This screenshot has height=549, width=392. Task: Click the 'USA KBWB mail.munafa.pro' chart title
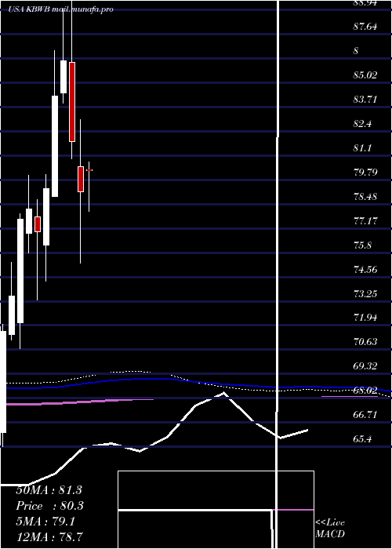[61, 9]
